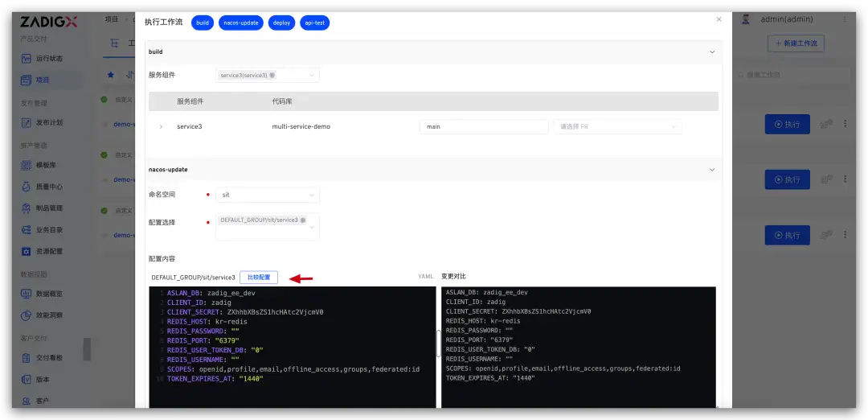The height and width of the screenshot is (420, 868).
Task: Click the 比较配置 button
Action: (259, 277)
